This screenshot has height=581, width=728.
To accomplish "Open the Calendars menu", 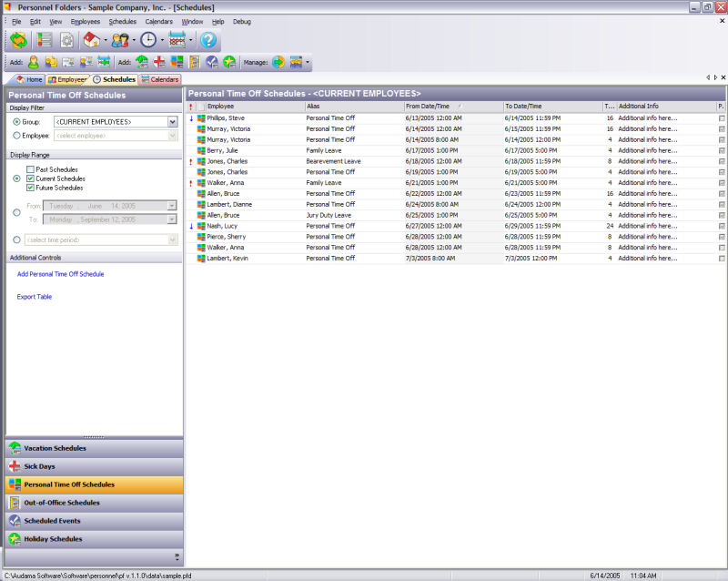I will [x=158, y=21].
